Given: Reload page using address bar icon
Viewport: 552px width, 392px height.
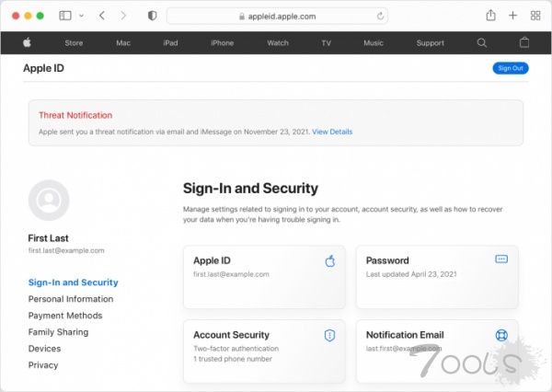Looking at the screenshot, I should [380, 16].
